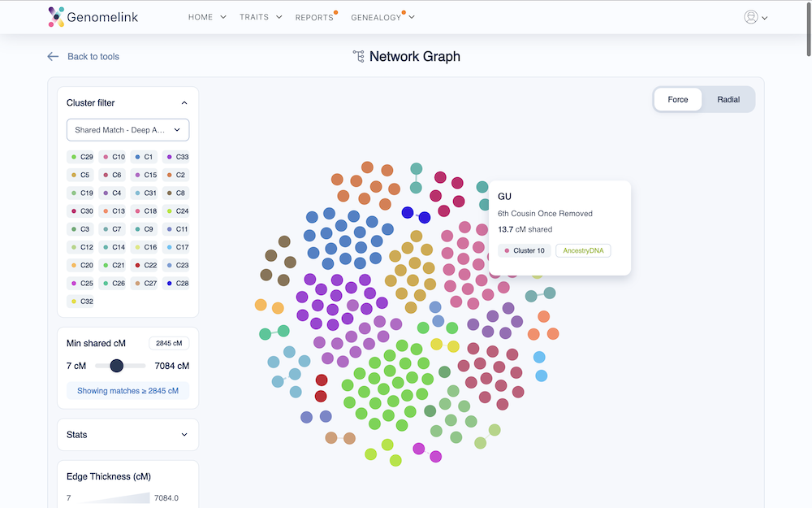
Task: Toggle cluster C17 filter chip
Action: (176, 247)
